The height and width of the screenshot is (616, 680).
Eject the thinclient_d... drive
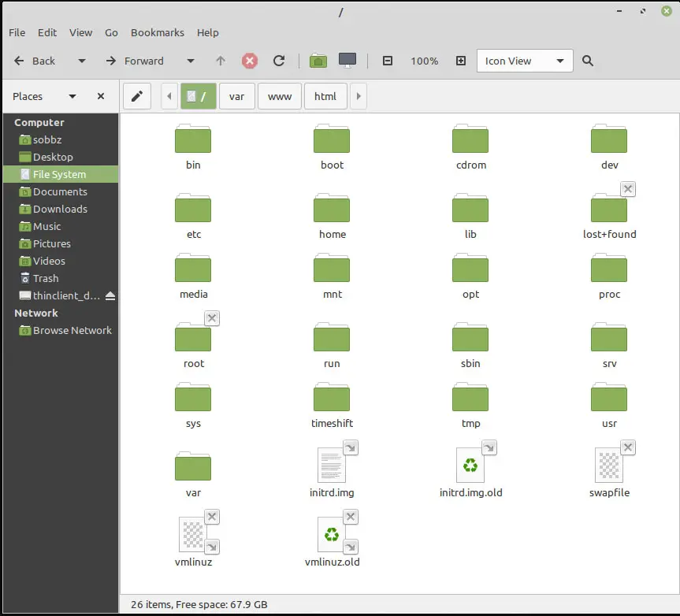[110, 295]
